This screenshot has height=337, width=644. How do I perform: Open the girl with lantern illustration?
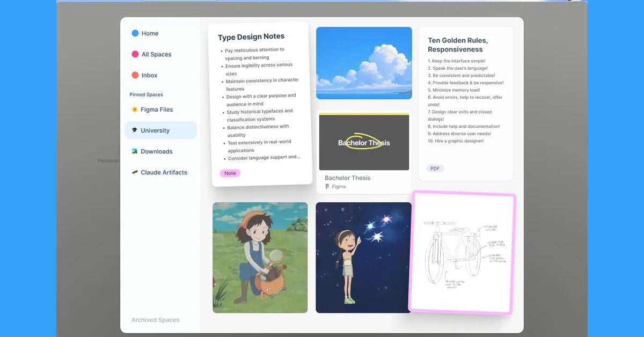click(x=260, y=258)
